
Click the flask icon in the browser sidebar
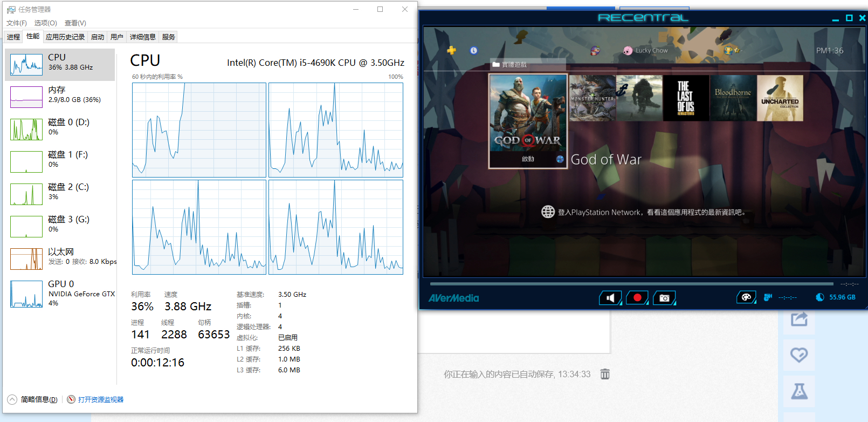coord(799,391)
